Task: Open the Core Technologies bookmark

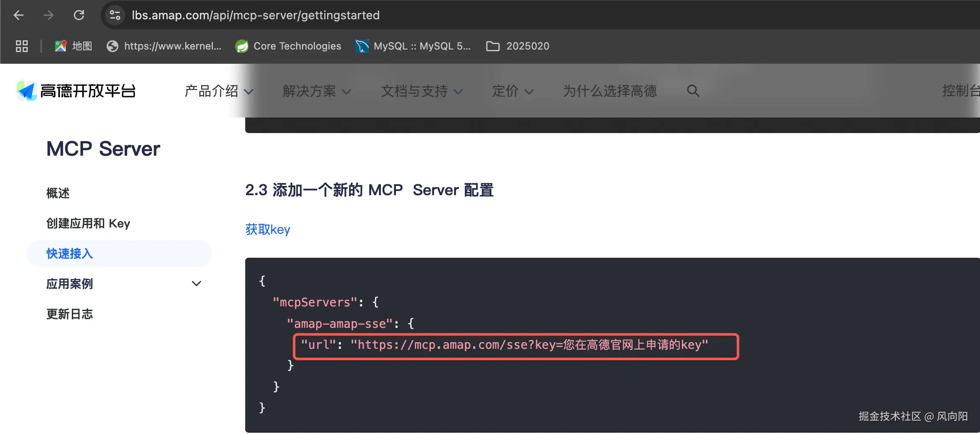Action: [x=288, y=46]
